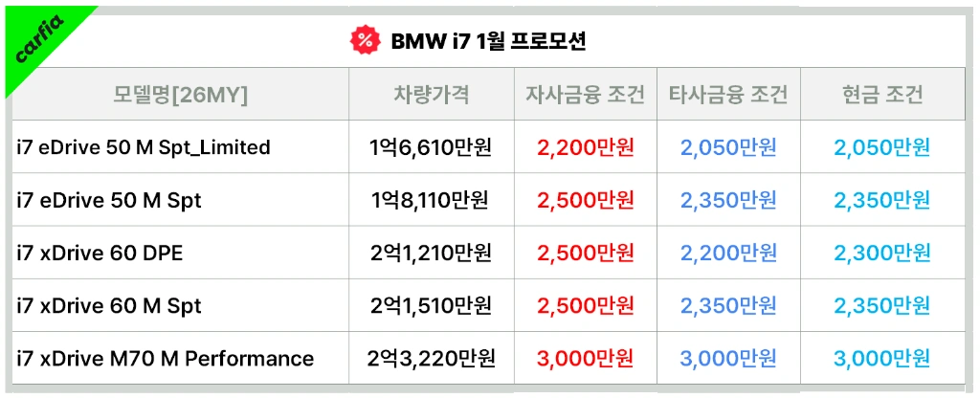Click the 2억1,510만원 price cell
980x398 pixels.
click(431, 306)
